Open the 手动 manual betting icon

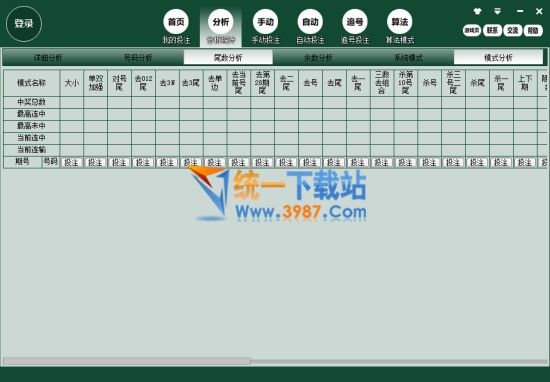click(266, 22)
